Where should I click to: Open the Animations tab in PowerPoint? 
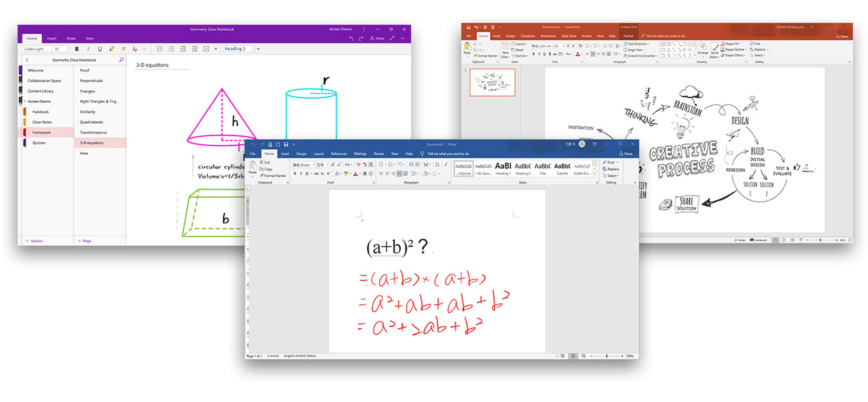(548, 36)
